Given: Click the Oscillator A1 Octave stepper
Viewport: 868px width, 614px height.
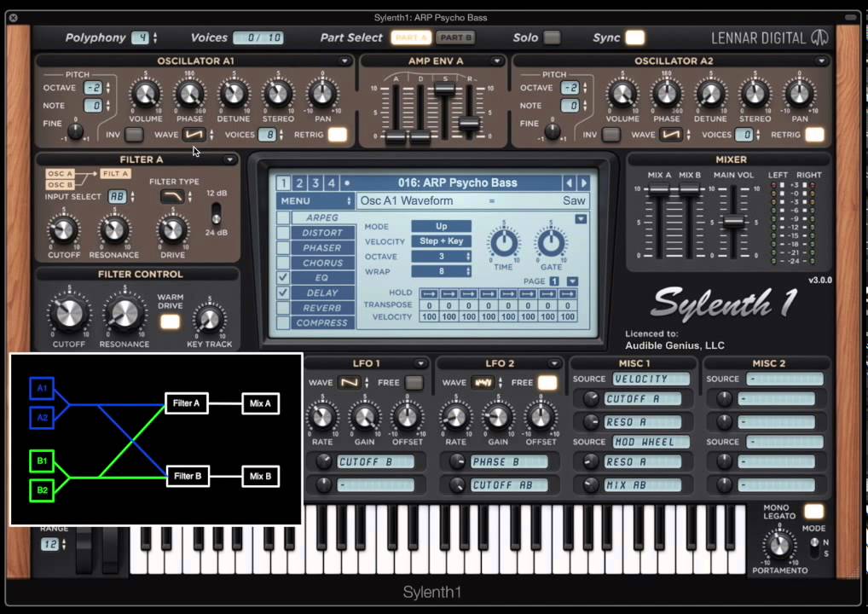Looking at the screenshot, I should click(x=108, y=88).
